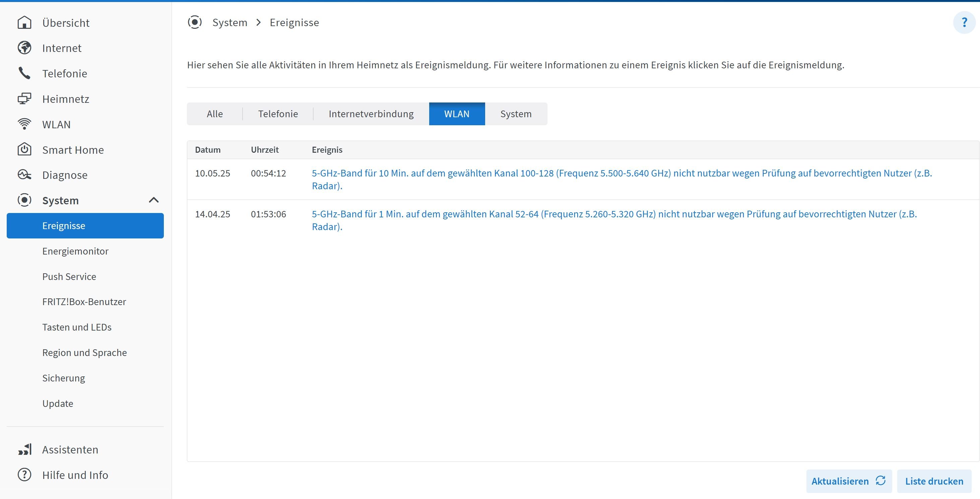Switch to the Alle events tab
The height and width of the screenshot is (499, 980).
tap(214, 114)
